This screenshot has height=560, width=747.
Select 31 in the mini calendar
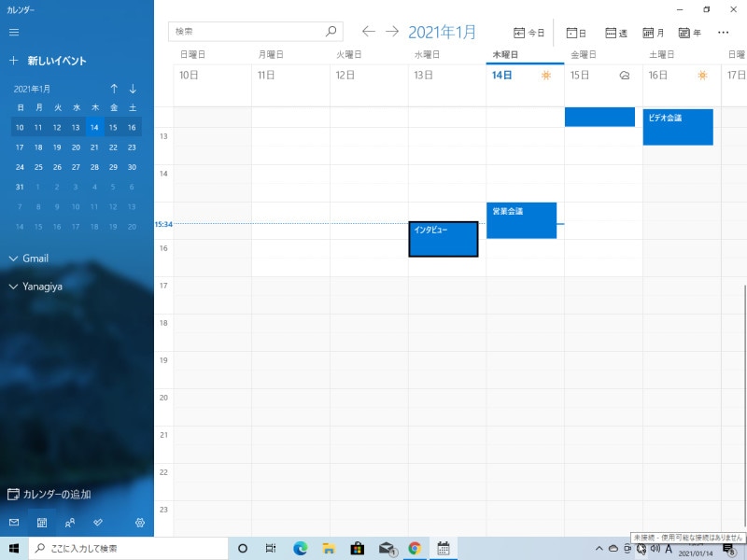pos(20,188)
